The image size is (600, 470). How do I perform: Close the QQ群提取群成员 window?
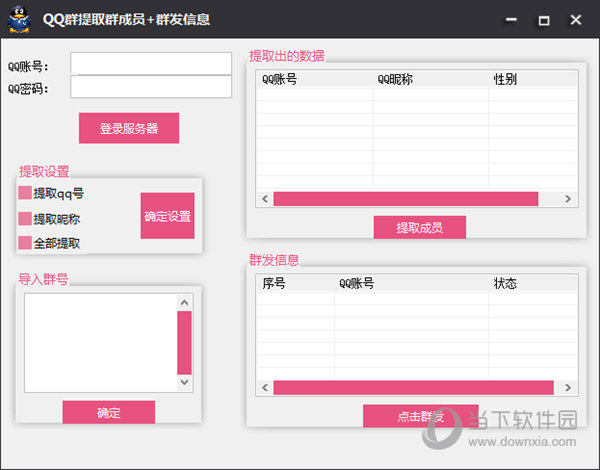[x=576, y=20]
